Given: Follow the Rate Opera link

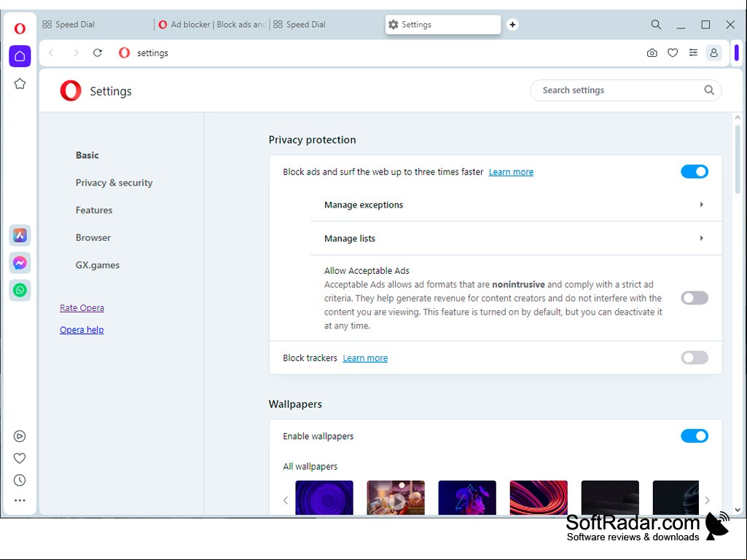Looking at the screenshot, I should 82,308.
